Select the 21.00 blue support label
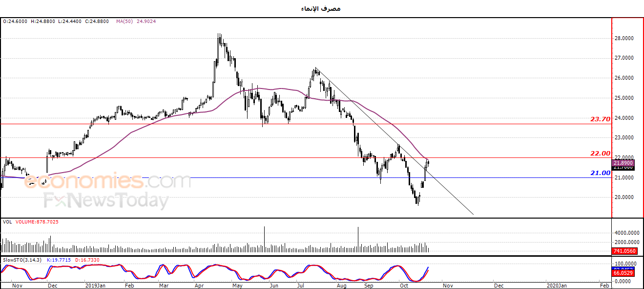 [x=601, y=173]
